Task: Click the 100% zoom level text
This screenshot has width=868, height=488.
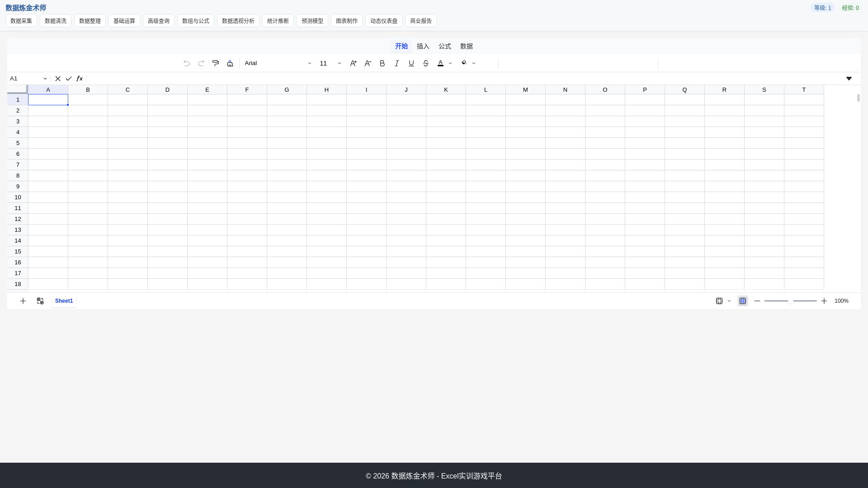Action: [841, 301]
